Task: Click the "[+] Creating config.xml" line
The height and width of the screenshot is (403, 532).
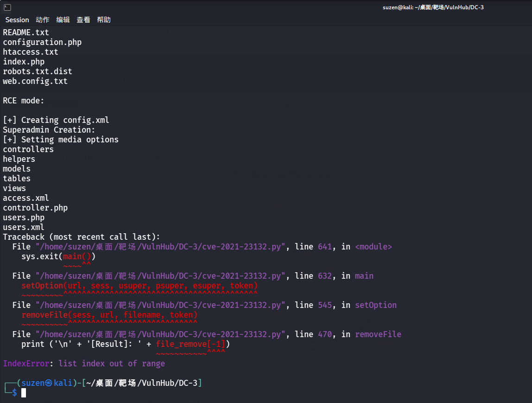Action: (x=56, y=120)
